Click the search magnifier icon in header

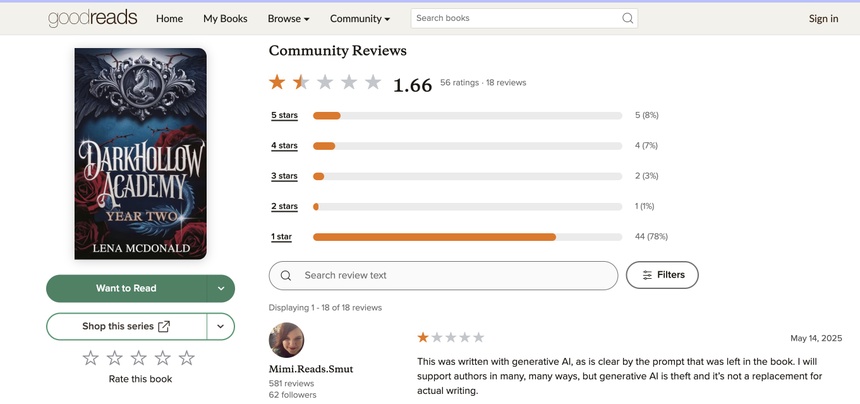coord(628,18)
